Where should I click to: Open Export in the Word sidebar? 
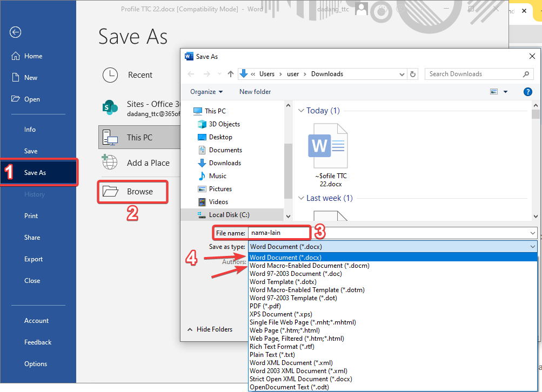coord(34,259)
